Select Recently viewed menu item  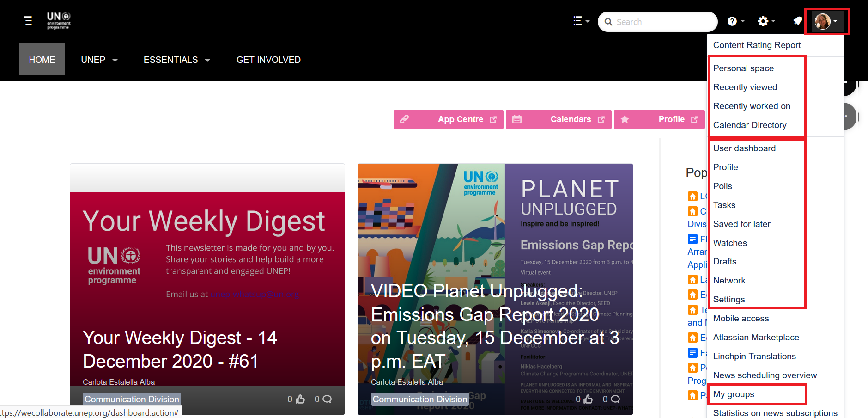point(745,87)
